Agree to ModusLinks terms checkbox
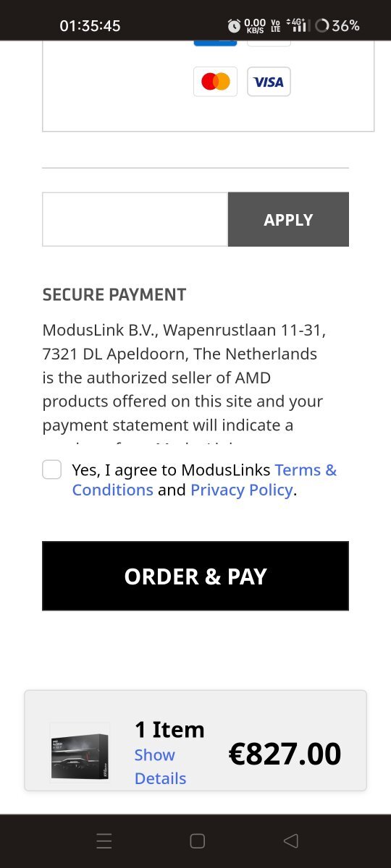Viewport: 391px width, 868px height. tap(51, 469)
